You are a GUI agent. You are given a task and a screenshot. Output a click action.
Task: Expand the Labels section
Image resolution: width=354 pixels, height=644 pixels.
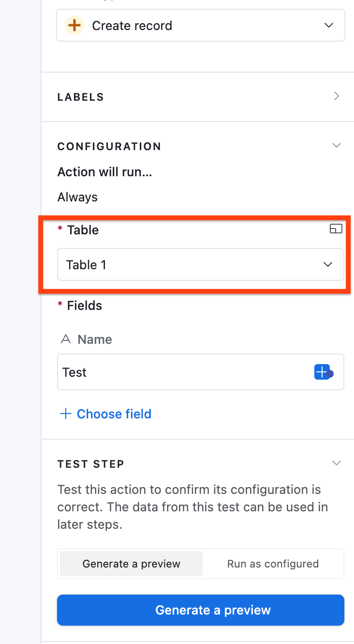(x=336, y=96)
